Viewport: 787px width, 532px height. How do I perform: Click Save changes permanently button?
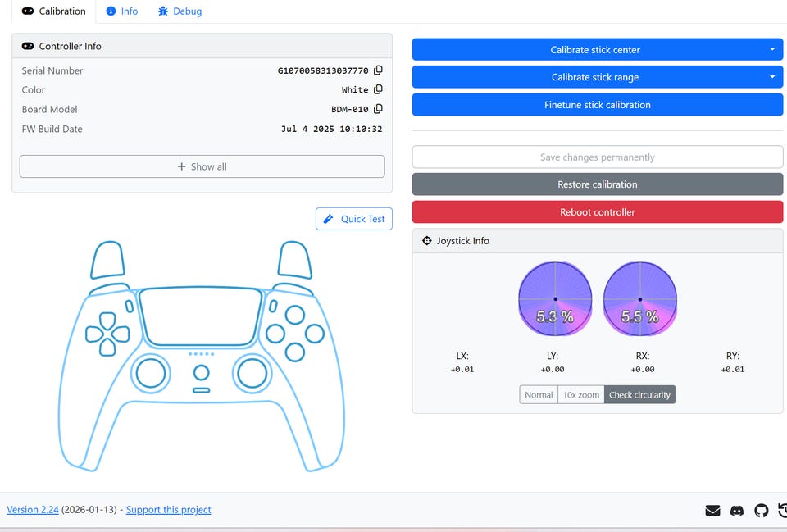[598, 157]
